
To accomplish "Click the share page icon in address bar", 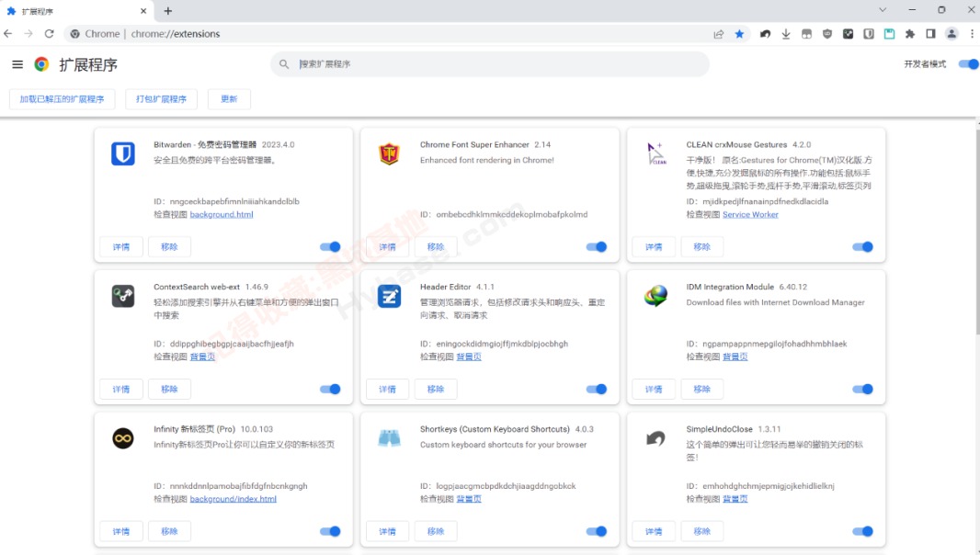I will [719, 34].
